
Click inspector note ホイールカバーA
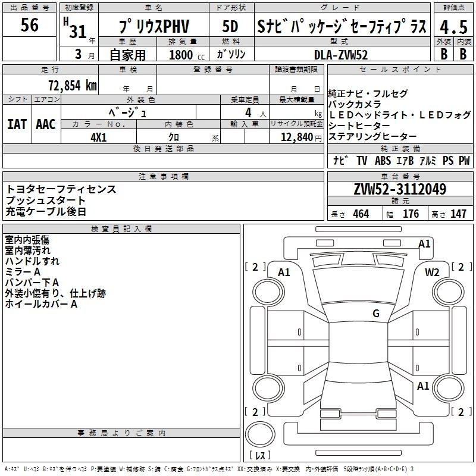coord(41,304)
